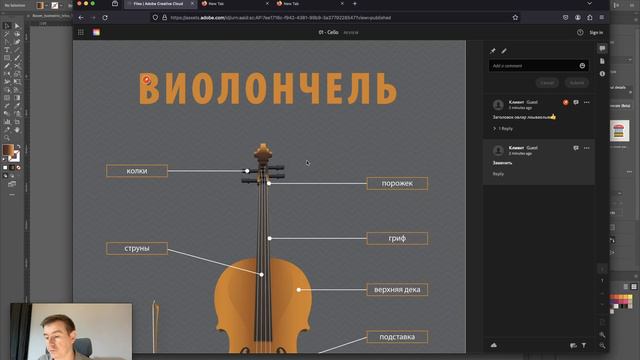Click the Creative Cloud logo
640x360 pixels.
(x=96, y=32)
